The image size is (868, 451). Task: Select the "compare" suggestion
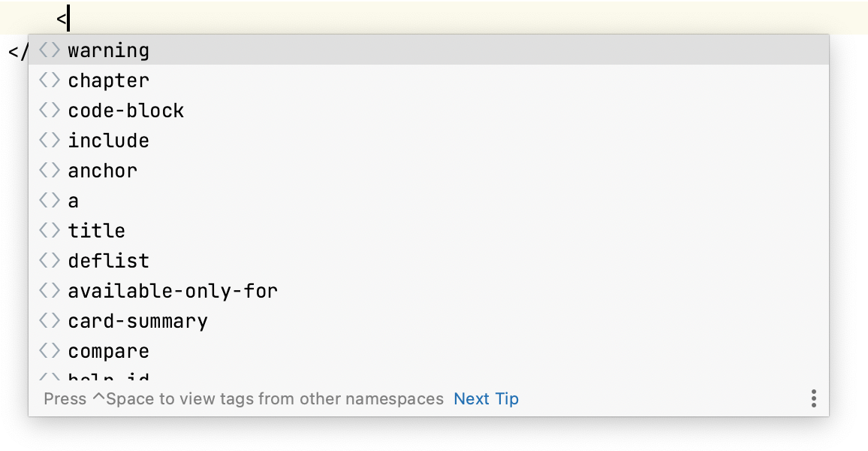[108, 350]
